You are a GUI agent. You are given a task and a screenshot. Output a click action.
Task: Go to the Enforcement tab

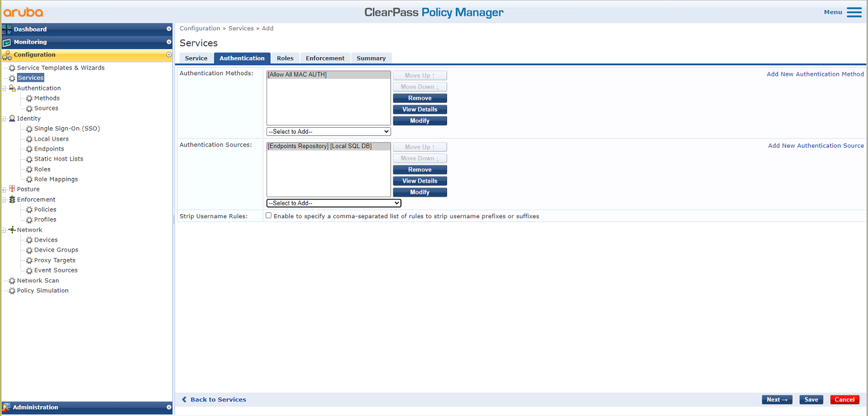coord(325,58)
